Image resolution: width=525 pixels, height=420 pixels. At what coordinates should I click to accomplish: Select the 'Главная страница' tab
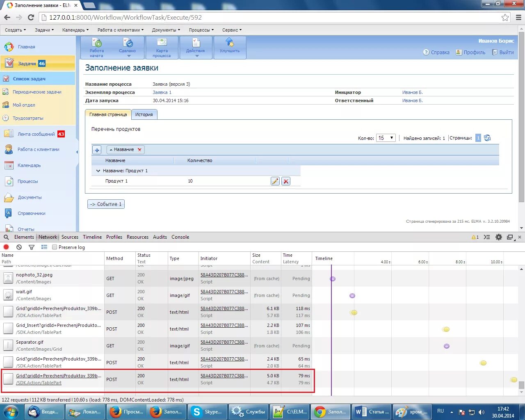coord(108,114)
